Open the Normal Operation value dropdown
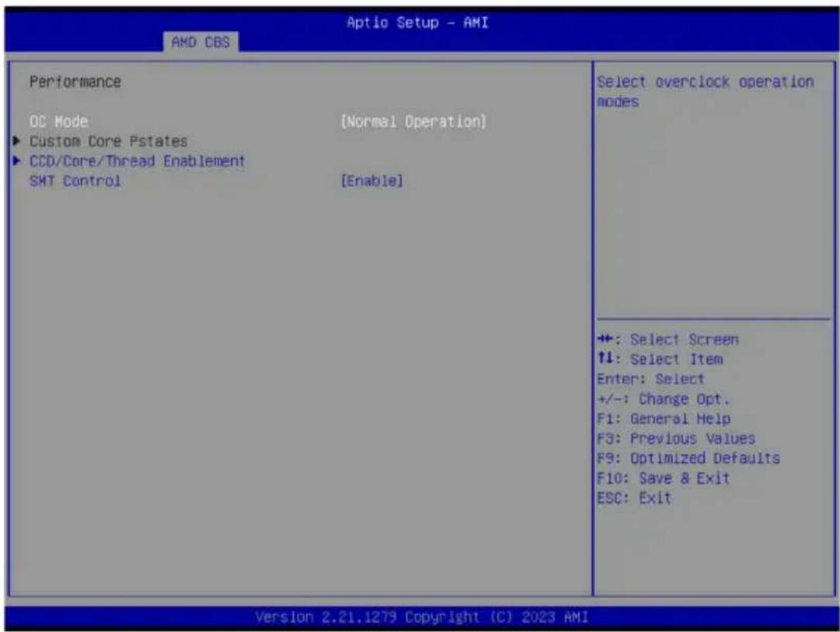The height and width of the screenshot is (632, 840). [x=413, y=122]
